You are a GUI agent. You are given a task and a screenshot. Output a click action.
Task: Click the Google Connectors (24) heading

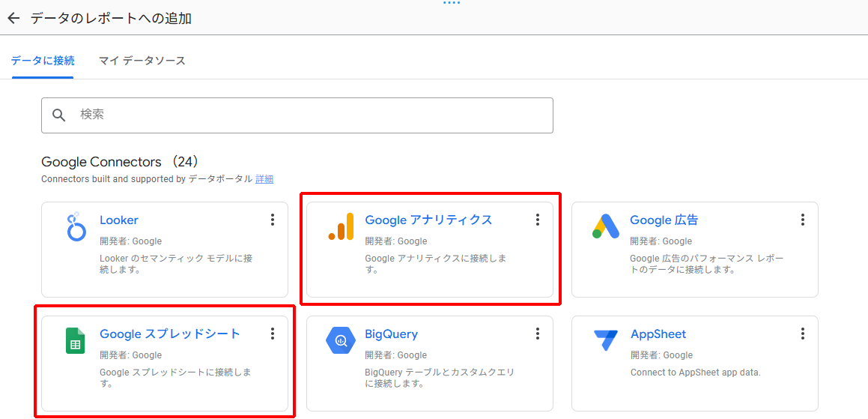tap(120, 163)
